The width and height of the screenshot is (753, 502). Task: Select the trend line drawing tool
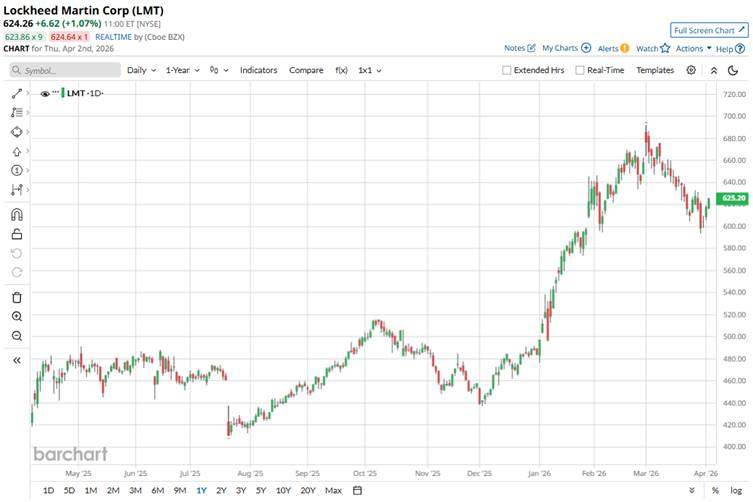[x=17, y=94]
